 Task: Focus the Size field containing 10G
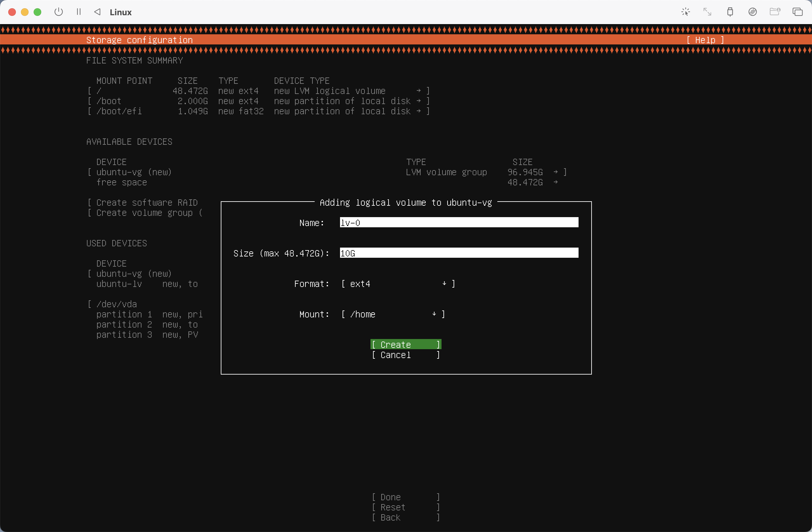(459, 253)
